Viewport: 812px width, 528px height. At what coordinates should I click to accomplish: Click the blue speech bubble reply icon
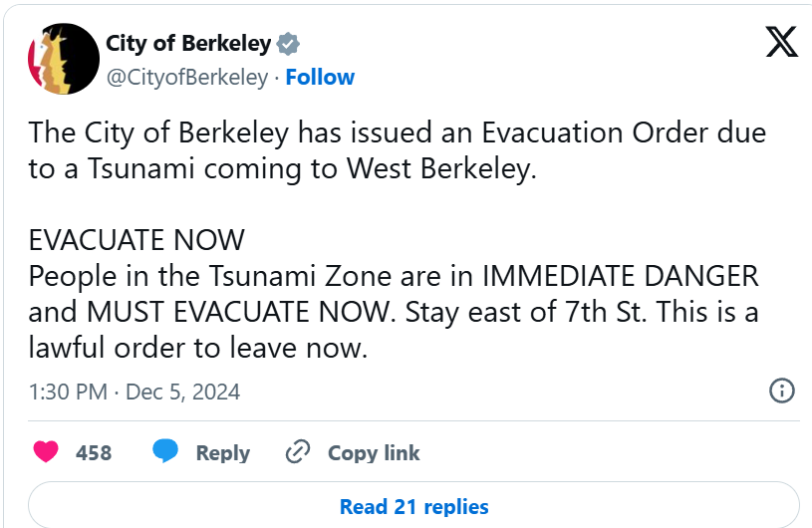pyautogui.click(x=165, y=451)
